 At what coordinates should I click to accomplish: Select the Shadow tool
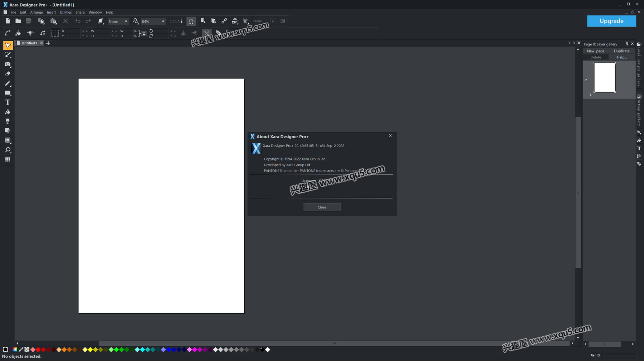[8, 131]
